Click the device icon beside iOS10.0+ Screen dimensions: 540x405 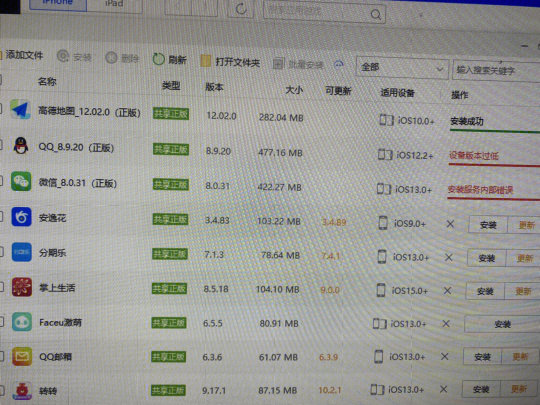pos(386,120)
